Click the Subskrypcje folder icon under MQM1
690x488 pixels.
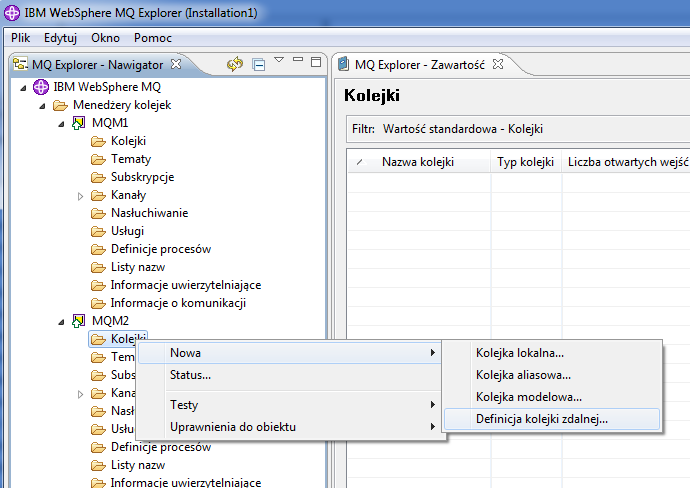tap(98, 178)
